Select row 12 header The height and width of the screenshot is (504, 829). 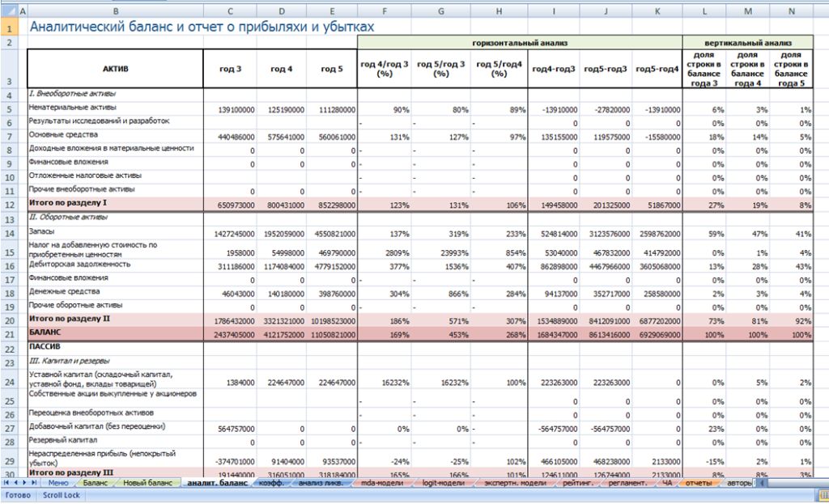tap(9, 205)
